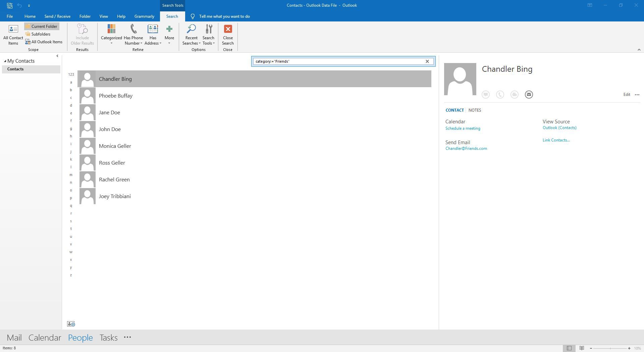Open the Grammarly ribbon tab

pyautogui.click(x=144, y=16)
